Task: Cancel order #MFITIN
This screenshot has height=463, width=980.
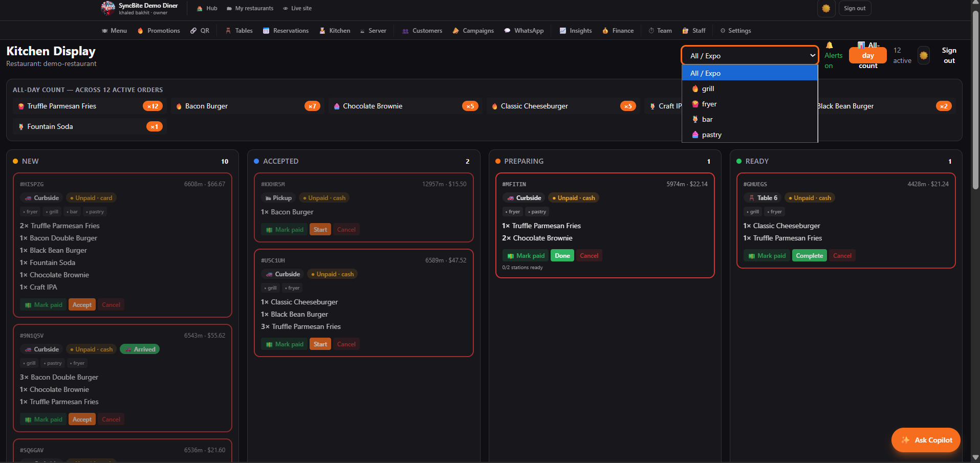Action: (x=589, y=256)
